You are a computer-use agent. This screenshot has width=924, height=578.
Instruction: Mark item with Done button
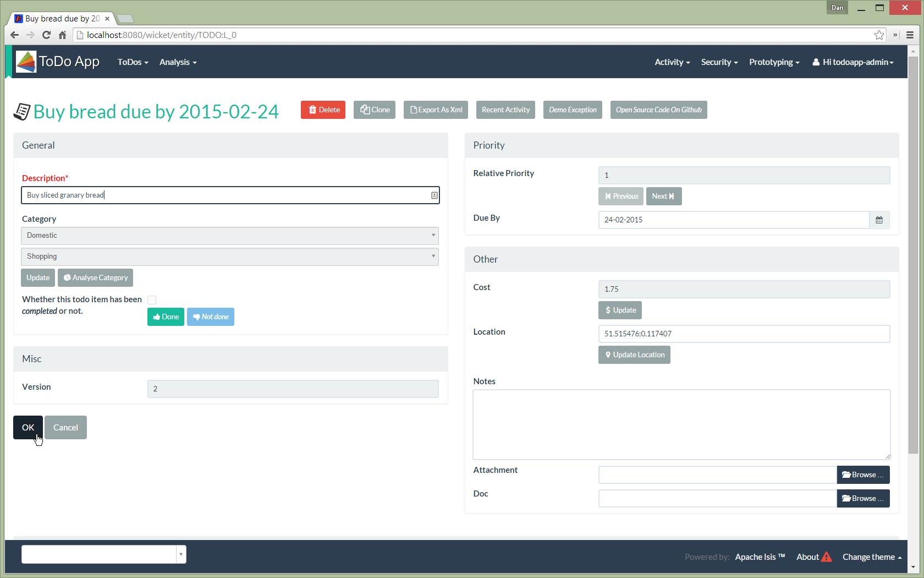tap(166, 317)
